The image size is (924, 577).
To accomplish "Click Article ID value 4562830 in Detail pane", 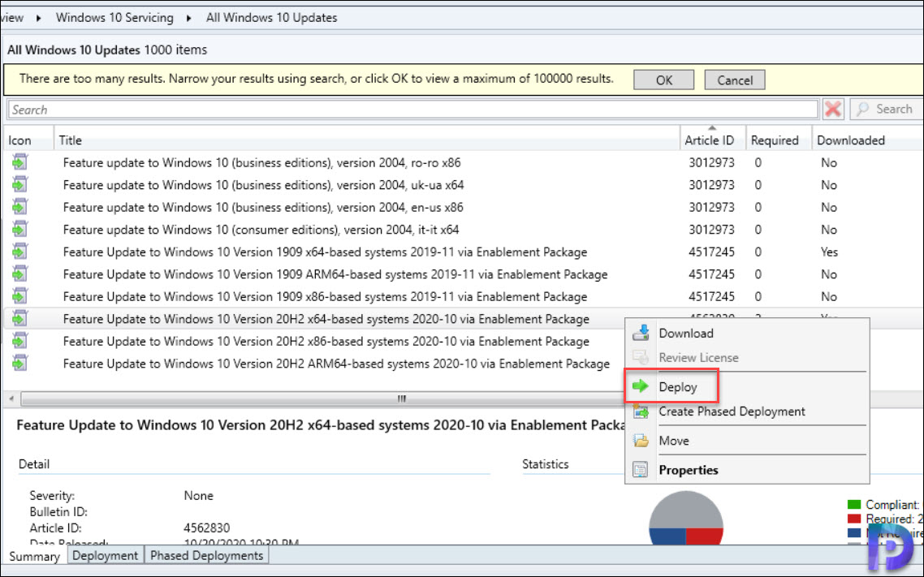I will point(207,528).
